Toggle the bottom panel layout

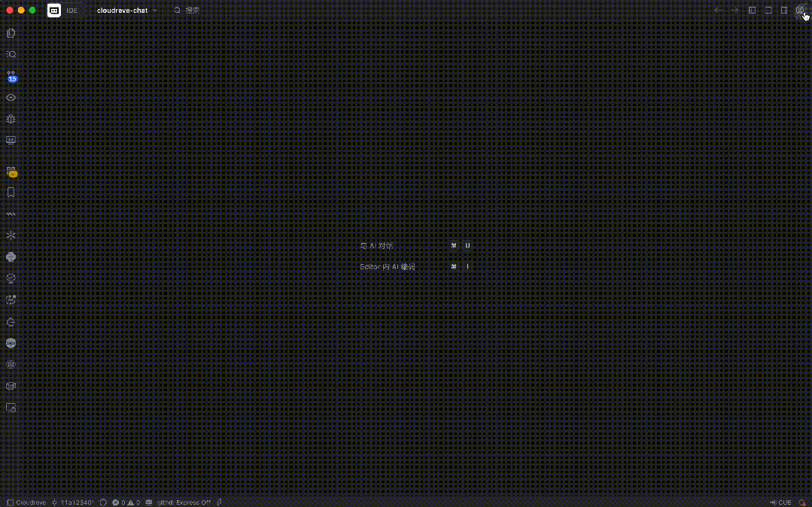pyautogui.click(x=768, y=11)
